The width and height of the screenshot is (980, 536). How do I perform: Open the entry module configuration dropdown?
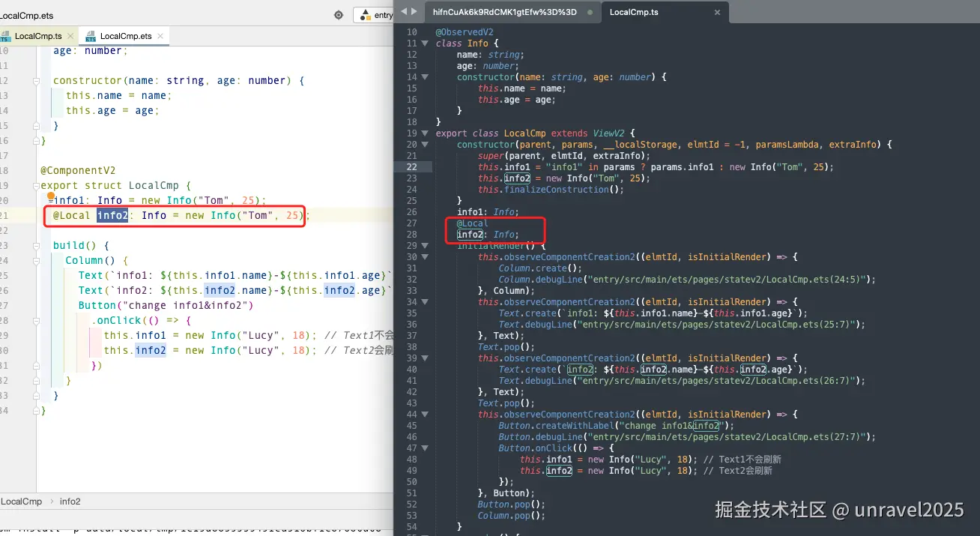pyautogui.click(x=374, y=15)
